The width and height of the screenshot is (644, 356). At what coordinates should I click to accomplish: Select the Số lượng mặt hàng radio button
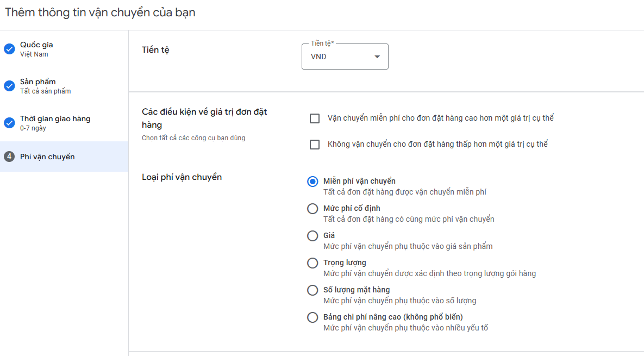[312, 290]
